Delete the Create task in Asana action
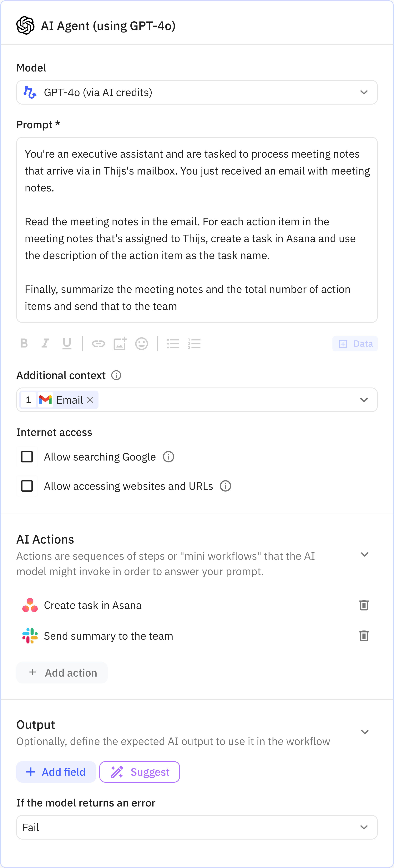 pyautogui.click(x=364, y=605)
